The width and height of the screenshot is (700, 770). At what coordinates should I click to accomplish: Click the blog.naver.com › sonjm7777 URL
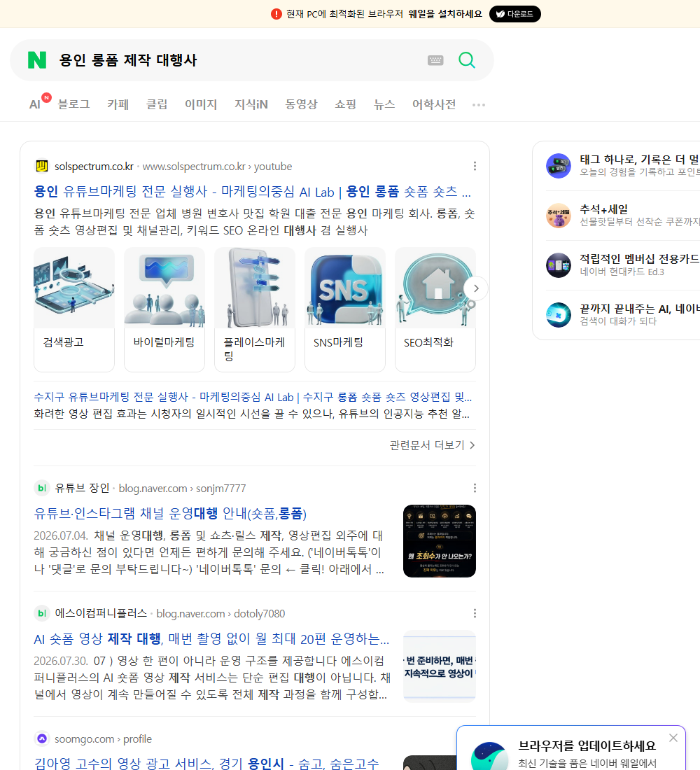click(x=182, y=489)
